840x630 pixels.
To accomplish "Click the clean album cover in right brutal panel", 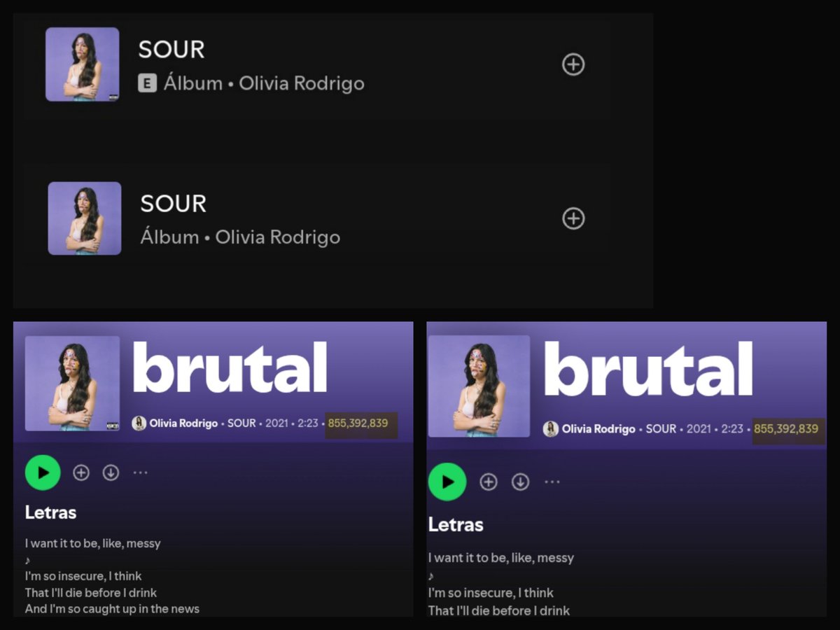I will pyautogui.click(x=479, y=386).
